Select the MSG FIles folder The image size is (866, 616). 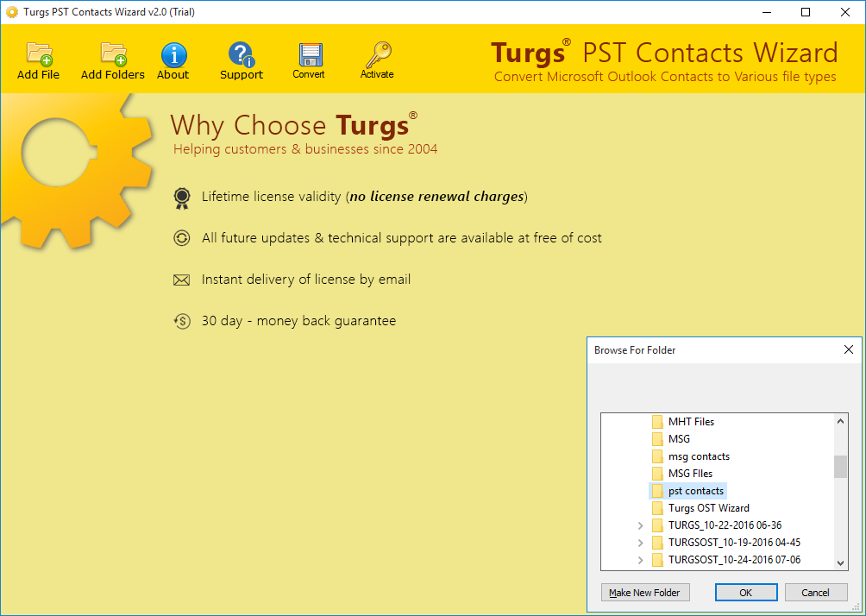tap(690, 474)
